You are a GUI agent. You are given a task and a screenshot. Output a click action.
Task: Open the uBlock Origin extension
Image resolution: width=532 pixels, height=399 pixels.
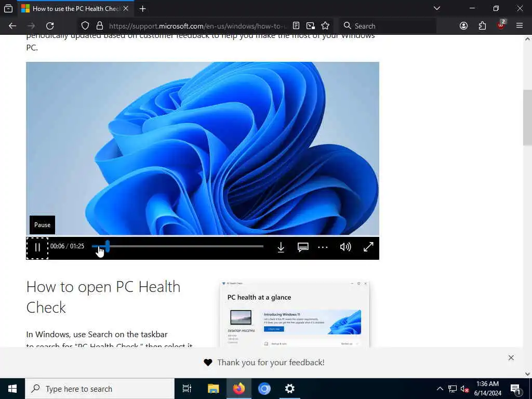[501, 25]
